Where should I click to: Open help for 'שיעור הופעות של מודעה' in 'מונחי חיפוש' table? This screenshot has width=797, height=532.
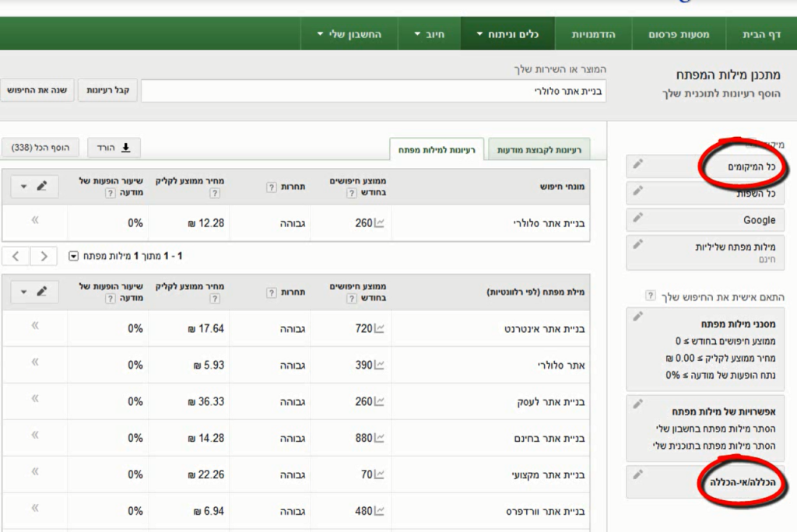pos(111,193)
